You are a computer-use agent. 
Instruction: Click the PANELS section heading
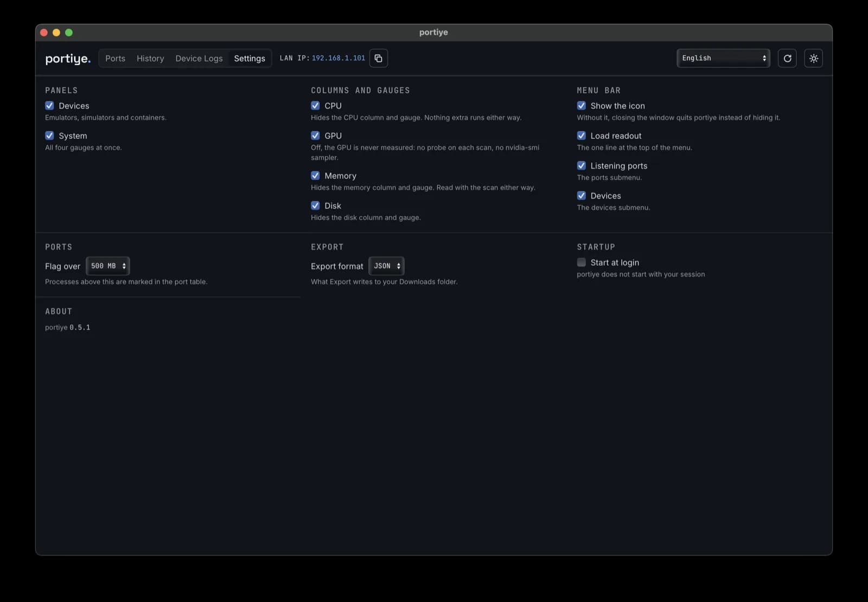[61, 91]
